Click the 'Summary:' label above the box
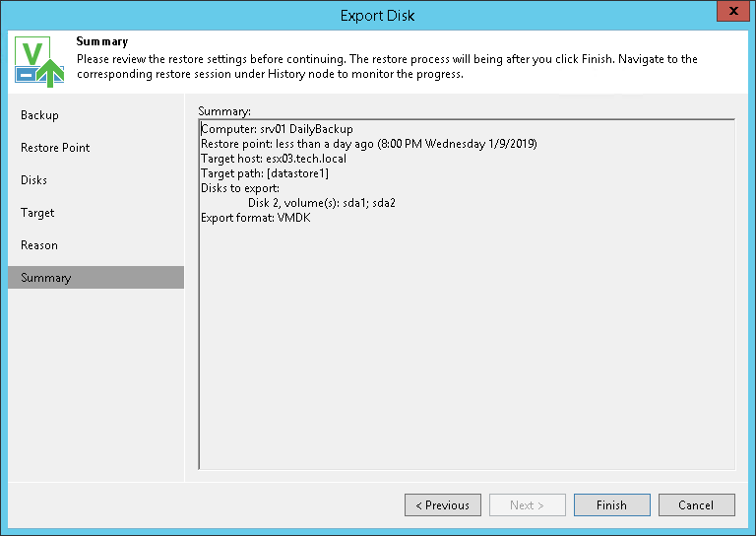 tap(224, 111)
